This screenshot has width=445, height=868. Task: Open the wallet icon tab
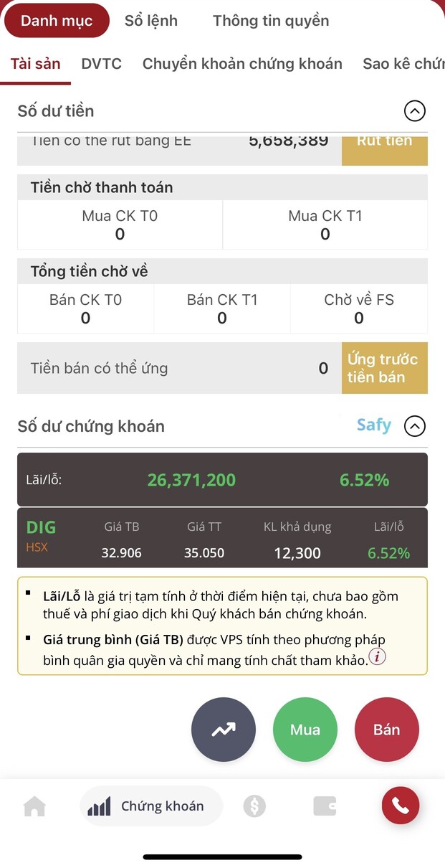click(325, 806)
